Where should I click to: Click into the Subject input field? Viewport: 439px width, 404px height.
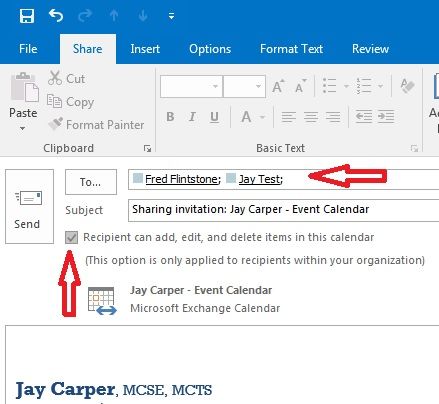(283, 210)
